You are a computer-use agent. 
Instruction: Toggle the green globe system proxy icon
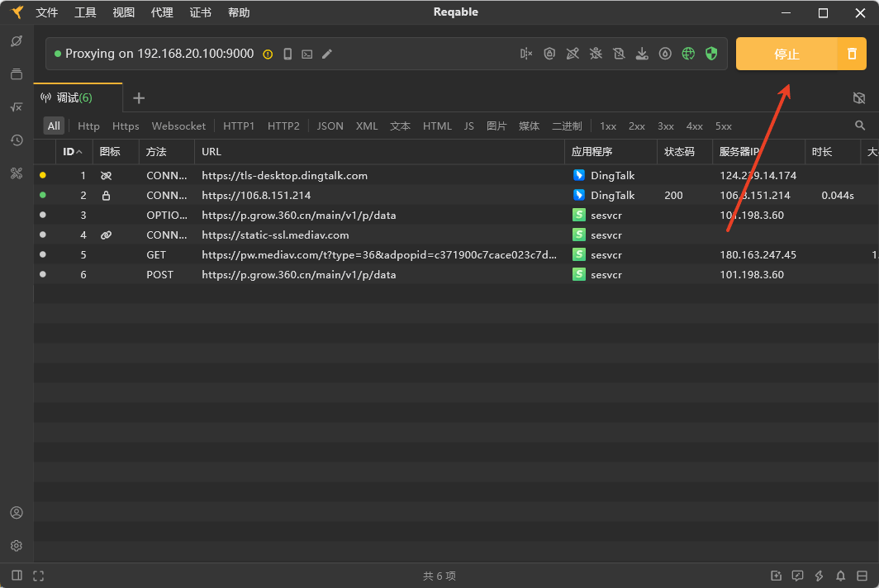pyautogui.click(x=688, y=54)
